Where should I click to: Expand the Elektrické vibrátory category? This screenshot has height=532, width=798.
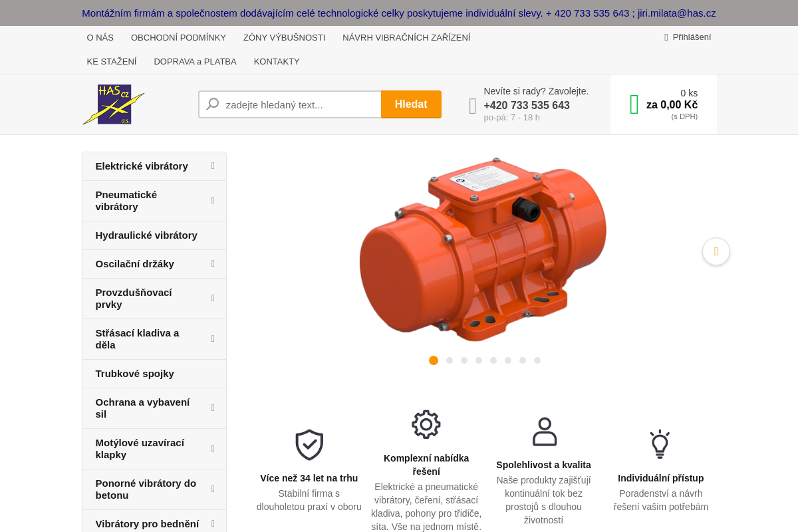pyautogui.click(x=213, y=166)
